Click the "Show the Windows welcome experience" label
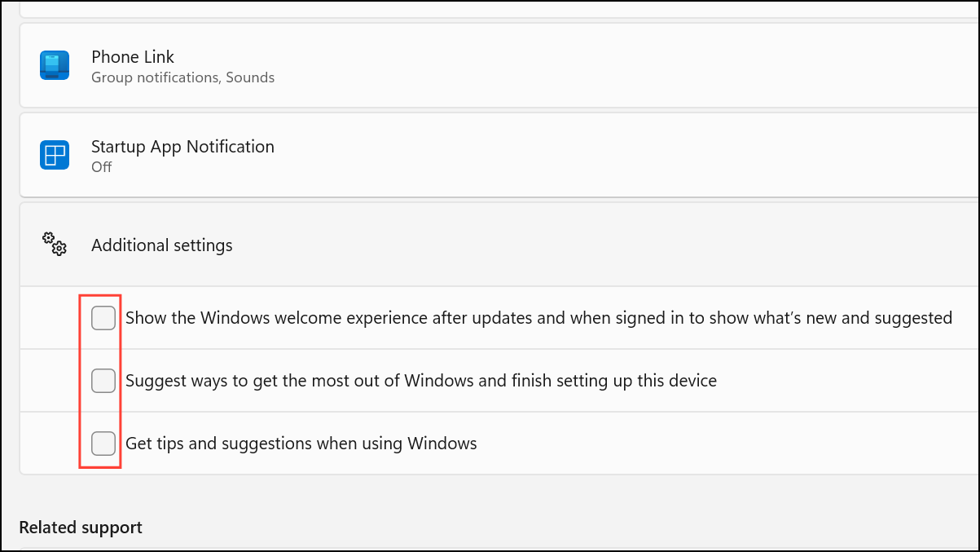Screen dimensions: 980x552 click(x=538, y=318)
